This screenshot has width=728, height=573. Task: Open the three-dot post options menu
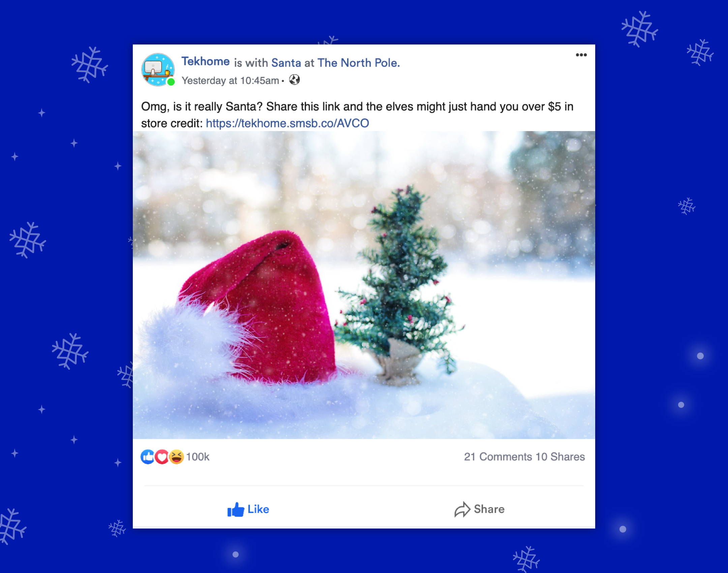[x=581, y=55]
